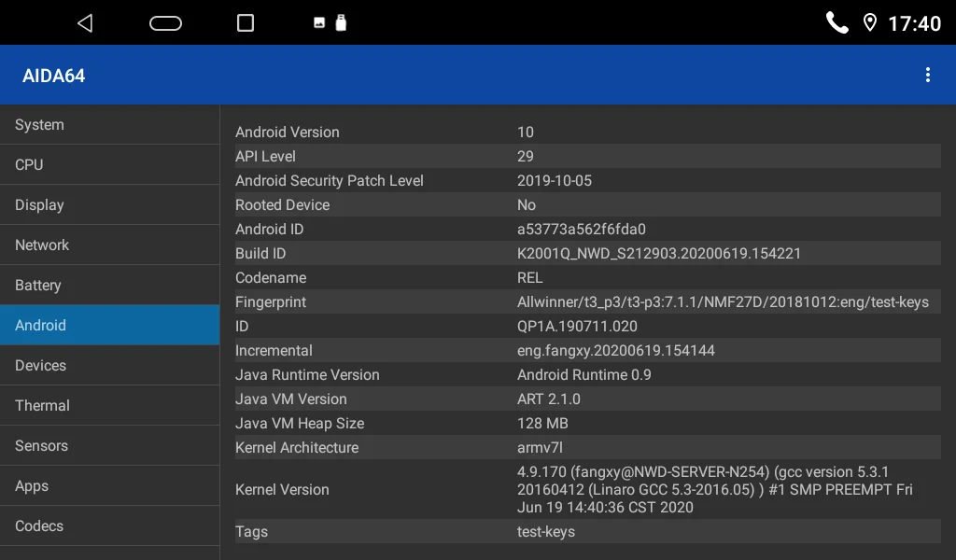Tap the ART 2.1.0 value
This screenshot has width=956, height=560.
pyautogui.click(x=549, y=399)
